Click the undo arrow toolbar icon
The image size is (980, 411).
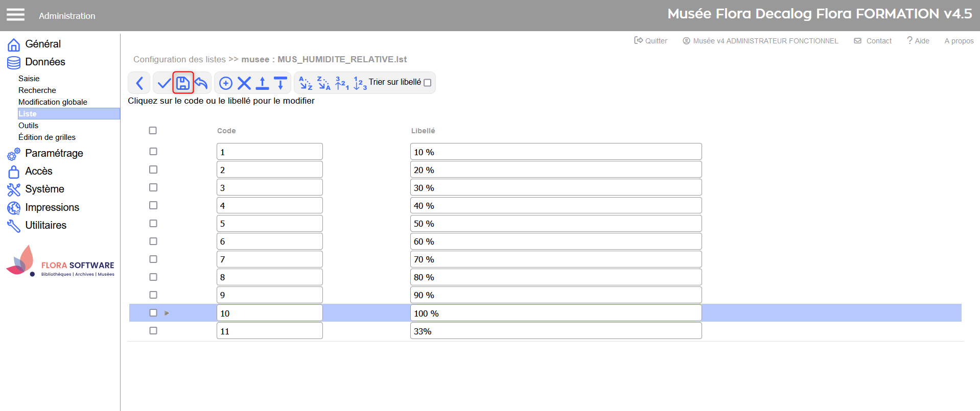202,83
